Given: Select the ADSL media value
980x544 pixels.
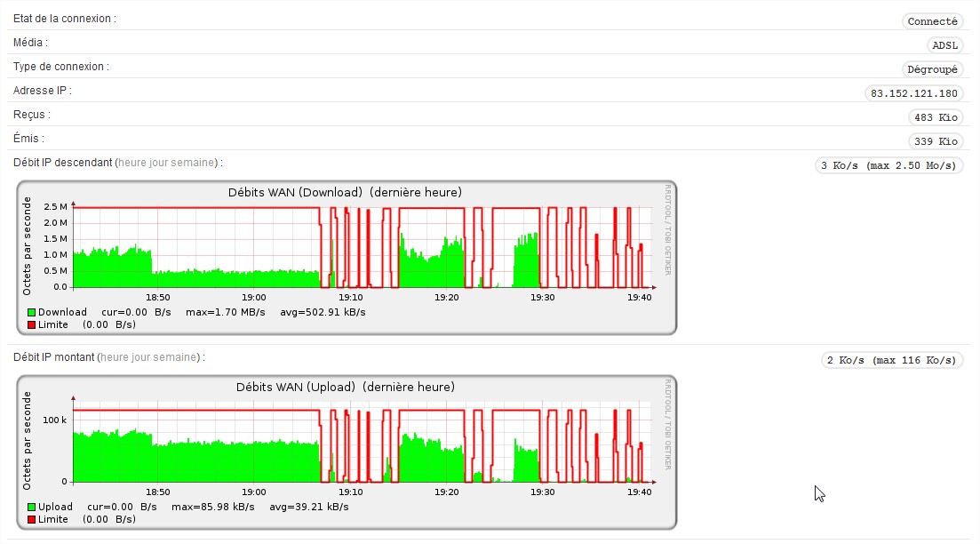Looking at the screenshot, I should [x=945, y=44].
